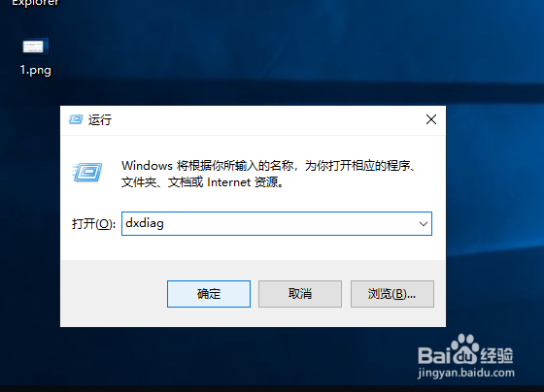Cancel with the 取消 button
544x392 pixels.
[x=300, y=294]
